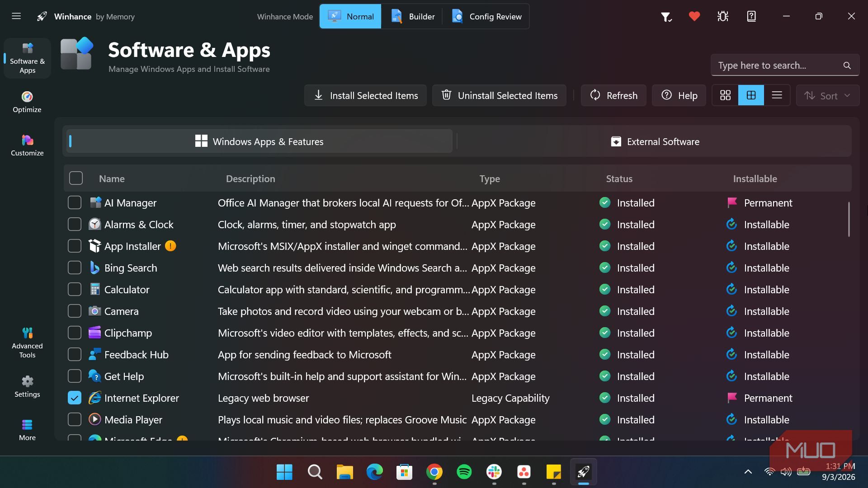
Task: Click the Help button in toolbar
Action: (x=679, y=95)
